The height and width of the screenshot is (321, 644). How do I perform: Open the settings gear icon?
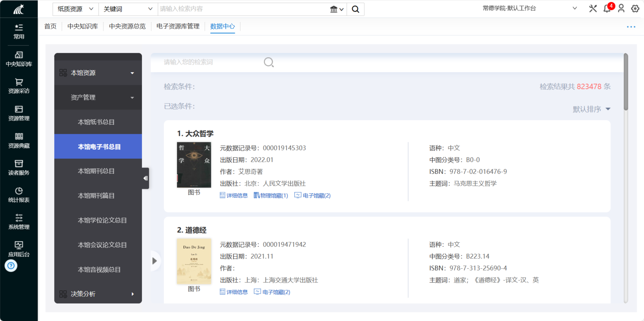(x=635, y=8)
